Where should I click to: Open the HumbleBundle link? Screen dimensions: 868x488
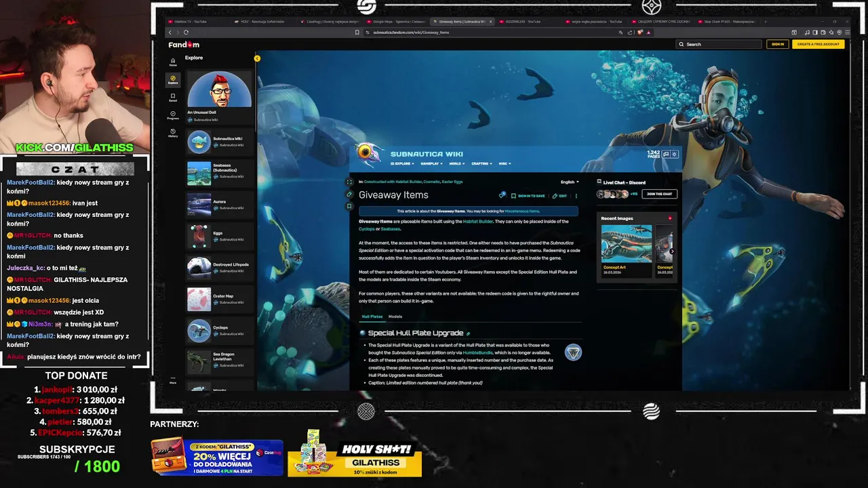478,352
